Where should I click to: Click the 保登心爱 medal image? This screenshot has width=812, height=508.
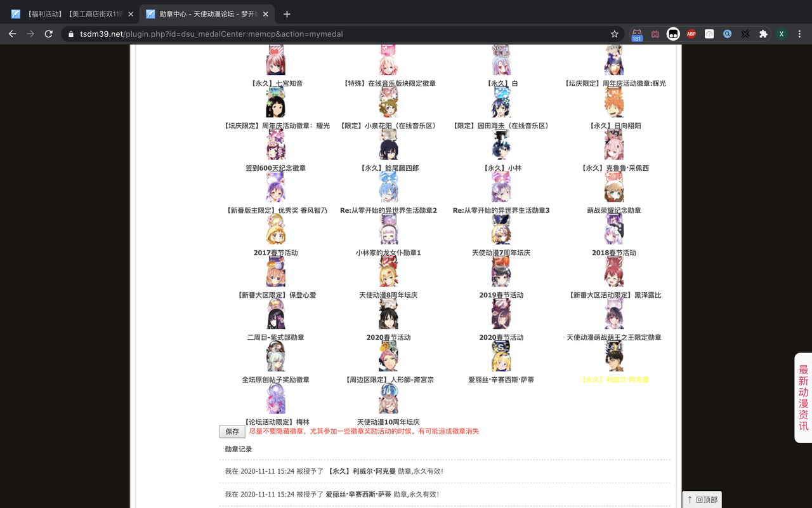276,272
